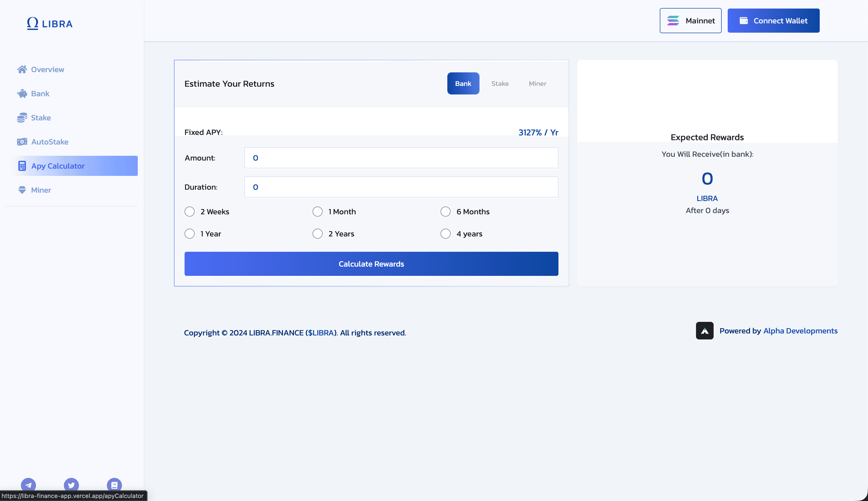The width and height of the screenshot is (868, 501).
Task: Open the docs book icon
Action: [x=114, y=485]
